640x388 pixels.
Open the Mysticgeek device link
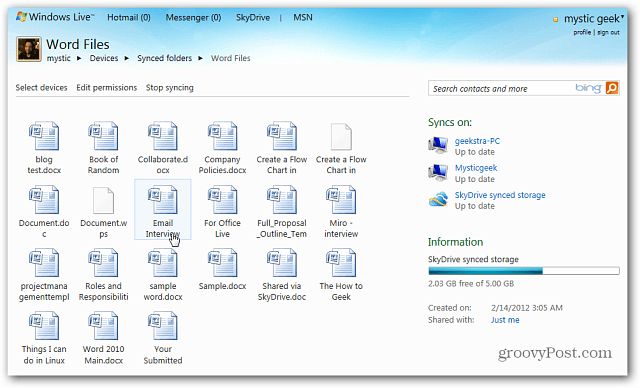tap(476, 168)
